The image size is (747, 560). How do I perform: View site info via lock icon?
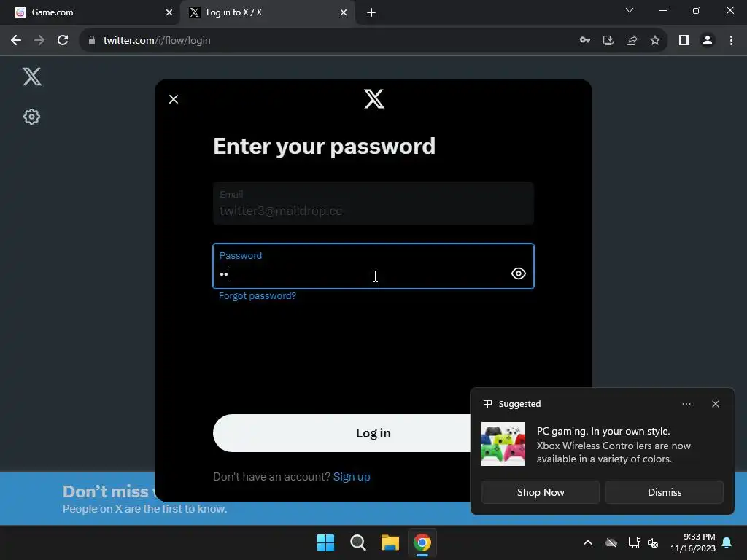pyautogui.click(x=92, y=41)
